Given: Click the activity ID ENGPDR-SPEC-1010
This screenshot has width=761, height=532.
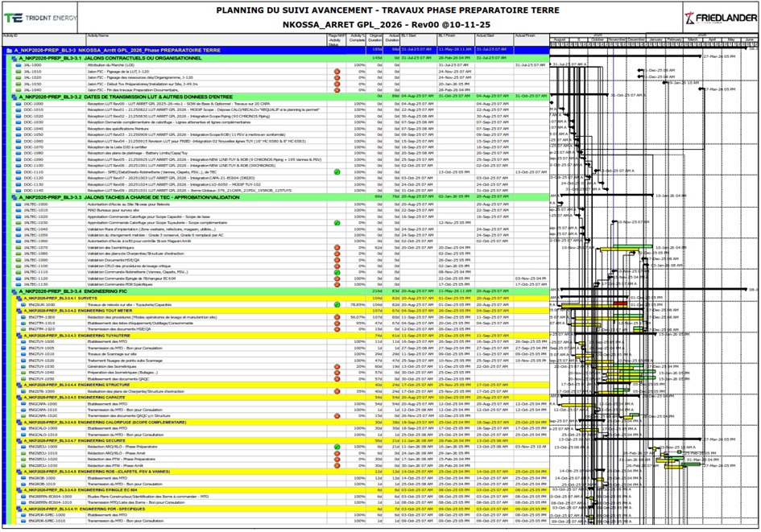Looking at the screenshot, I should coord(47,522).
